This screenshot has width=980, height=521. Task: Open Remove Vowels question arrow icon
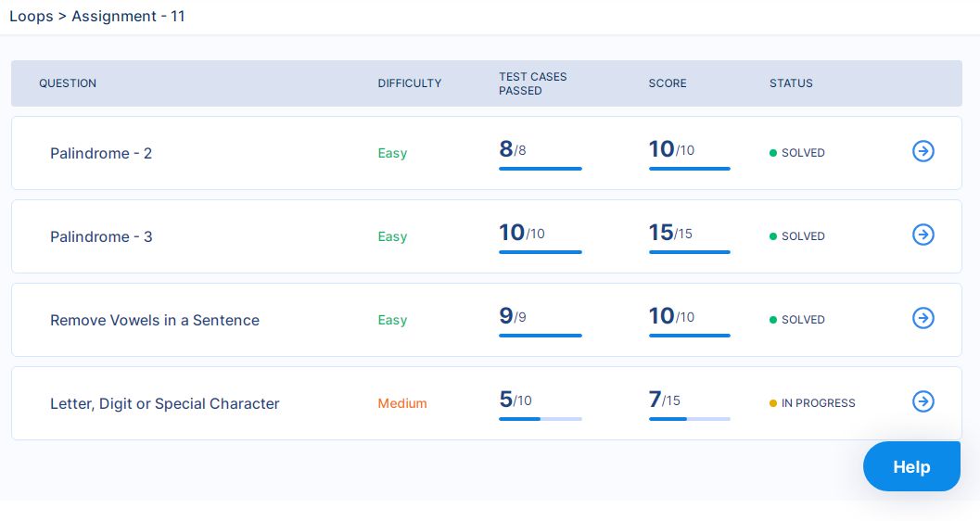pyautogui.click(x=923, y=318)
